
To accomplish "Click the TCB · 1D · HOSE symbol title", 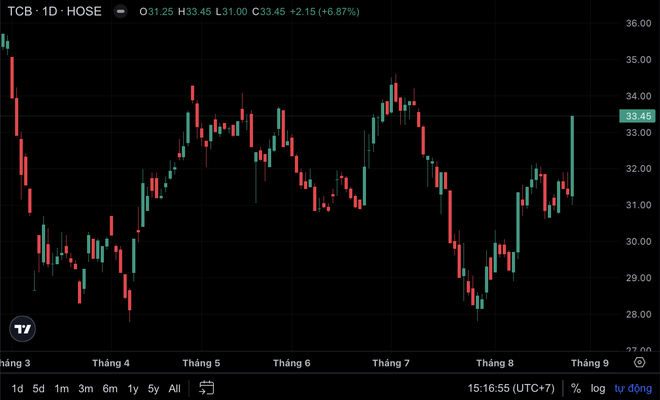I will click(x=55, y=11).
